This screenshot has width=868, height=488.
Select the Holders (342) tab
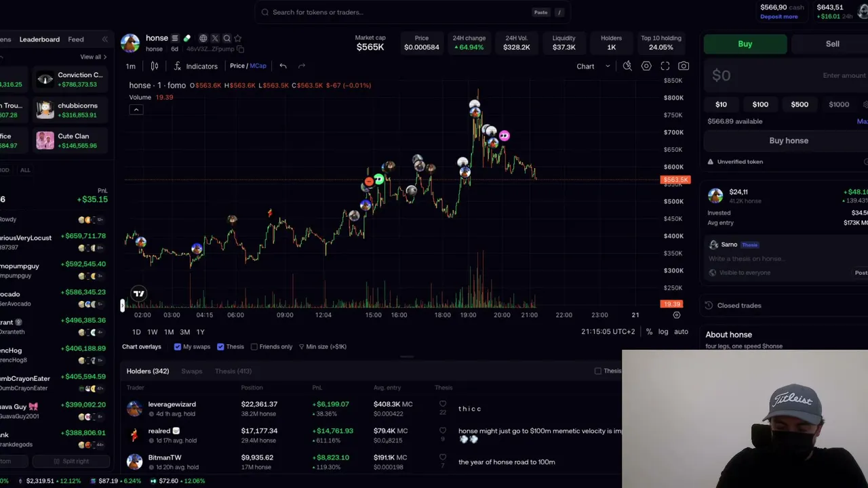click(148, 371)
